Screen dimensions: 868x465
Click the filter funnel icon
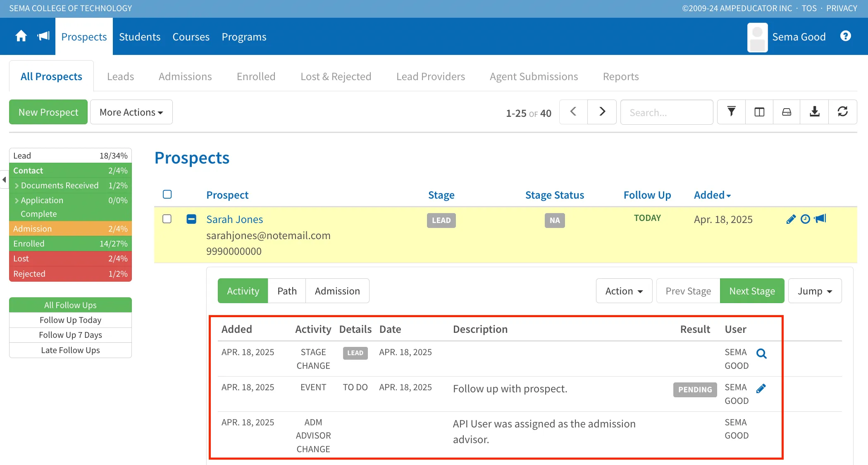click(731, 112)
